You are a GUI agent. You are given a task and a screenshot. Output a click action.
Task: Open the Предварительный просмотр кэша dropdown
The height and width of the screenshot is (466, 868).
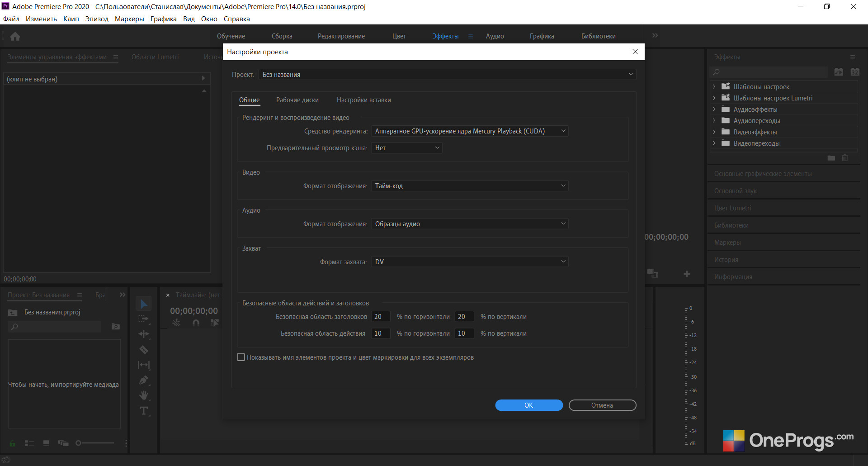[406, 148]
